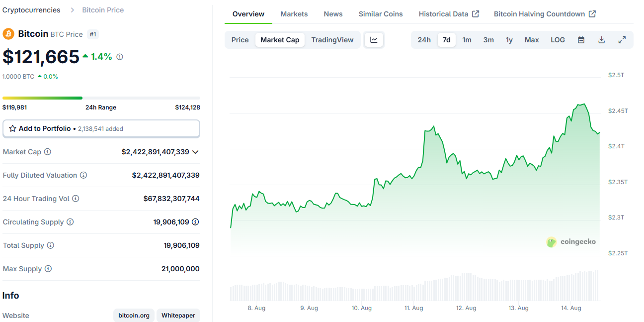Set chart range to 1m

pyautogui.click(x=467, y=40)
